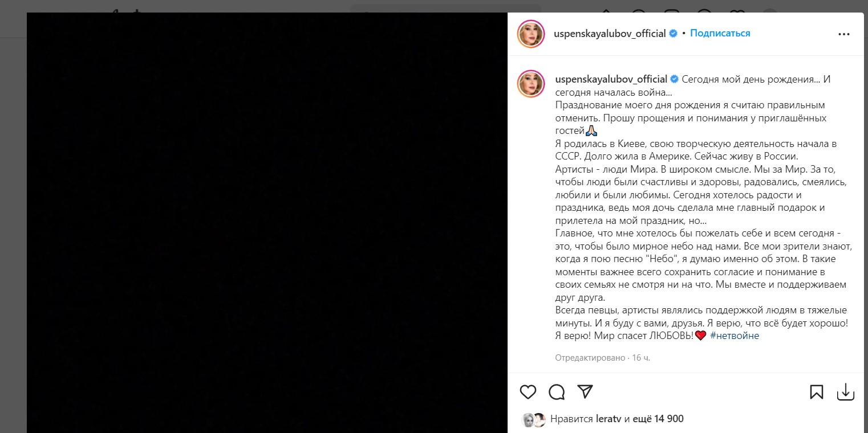
Task: Click the Отредактировано 16 ч. timestamp
Action: [x=602, y=358]
